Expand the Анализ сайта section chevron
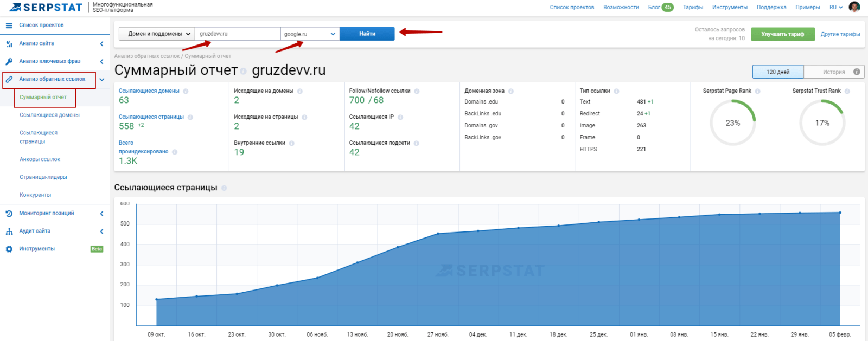This screenshot has height=341, width=868. pos(101,43)
